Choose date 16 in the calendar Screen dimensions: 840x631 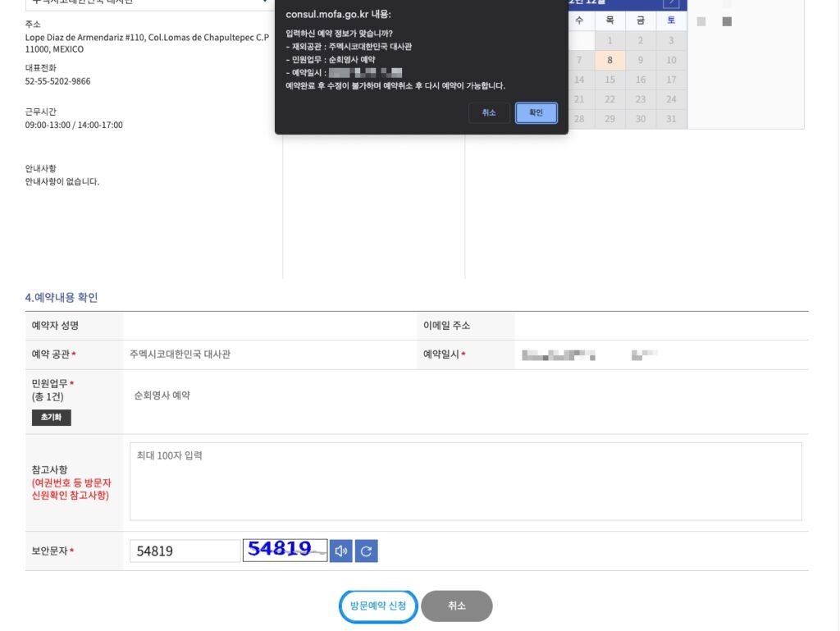coord(640,80)
